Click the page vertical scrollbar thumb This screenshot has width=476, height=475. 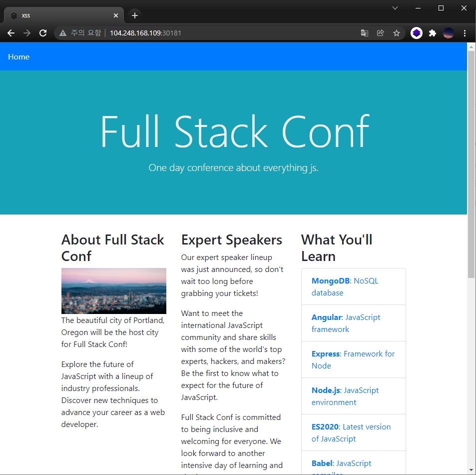pyautogui.click(x=471, y=164)
